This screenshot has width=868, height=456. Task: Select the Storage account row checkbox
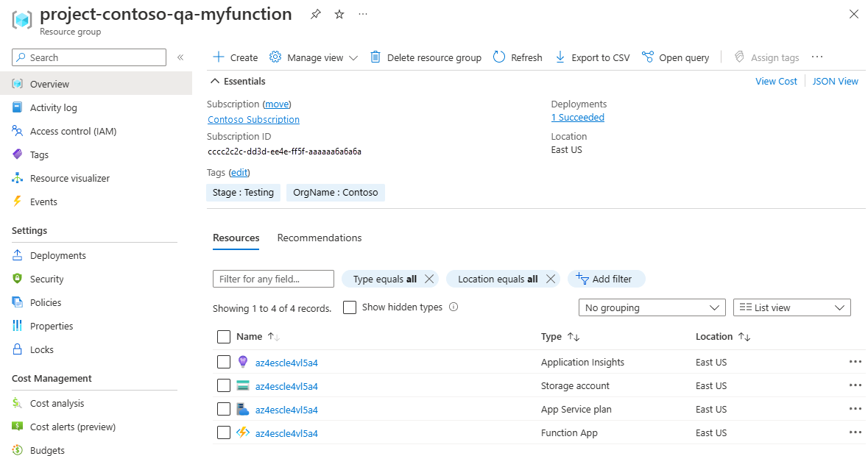(224, 385)
